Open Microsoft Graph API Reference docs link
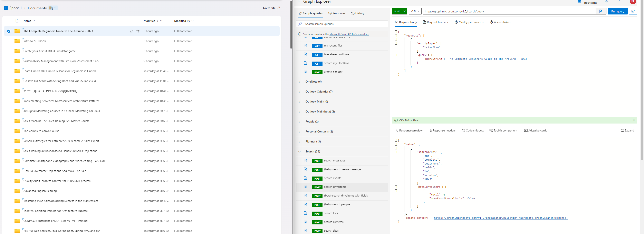 point(349,34)
